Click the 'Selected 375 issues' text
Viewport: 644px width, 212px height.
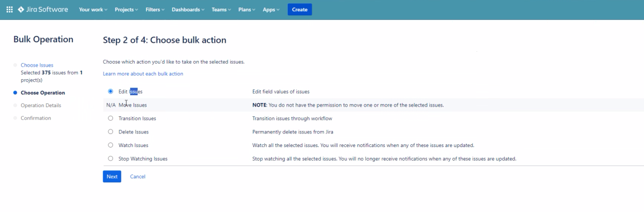click(51, 76)
